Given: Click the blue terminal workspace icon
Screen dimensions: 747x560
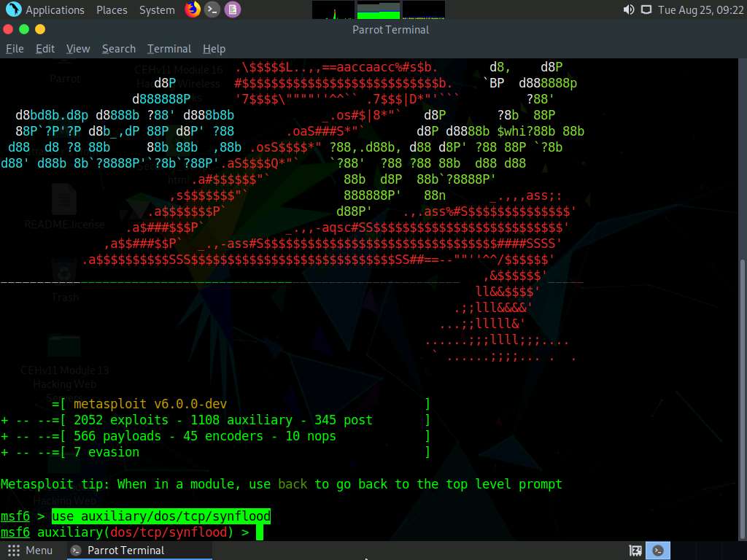Looking at the screenshot, I should coord(658,551).
